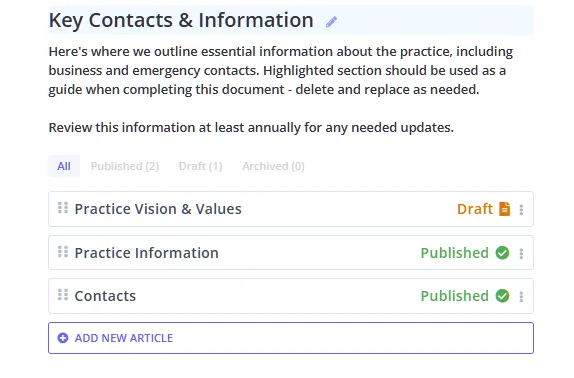
Task: Open the Practice Information article
Action: click(146, 253)
